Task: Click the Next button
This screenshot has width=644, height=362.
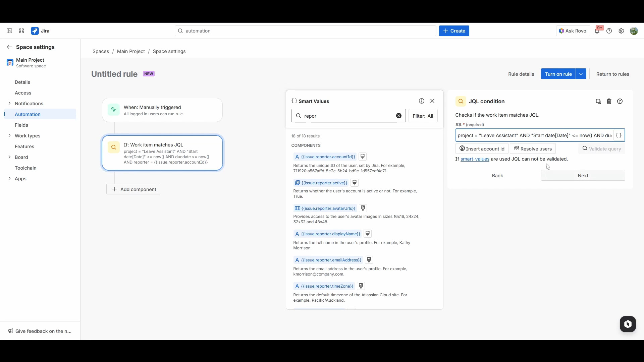Action: tap(583, 176)
